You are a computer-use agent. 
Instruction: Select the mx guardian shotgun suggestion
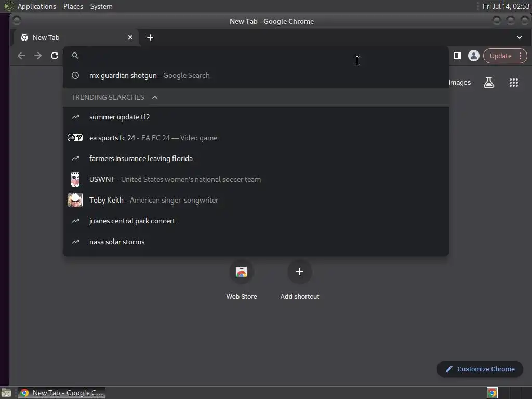[256, 75]
